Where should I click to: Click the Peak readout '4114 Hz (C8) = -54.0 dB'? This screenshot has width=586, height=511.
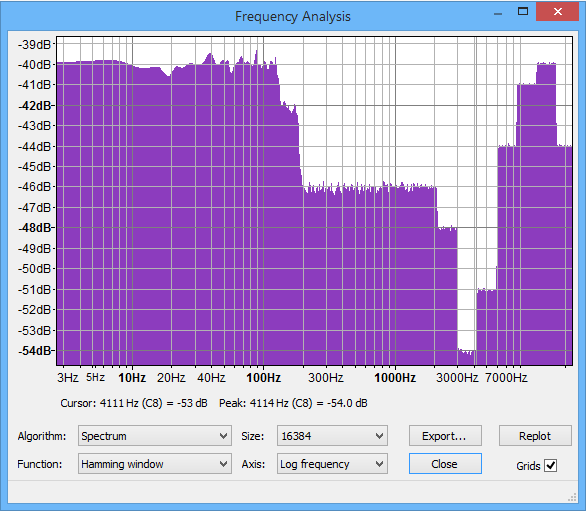point(308,403)
